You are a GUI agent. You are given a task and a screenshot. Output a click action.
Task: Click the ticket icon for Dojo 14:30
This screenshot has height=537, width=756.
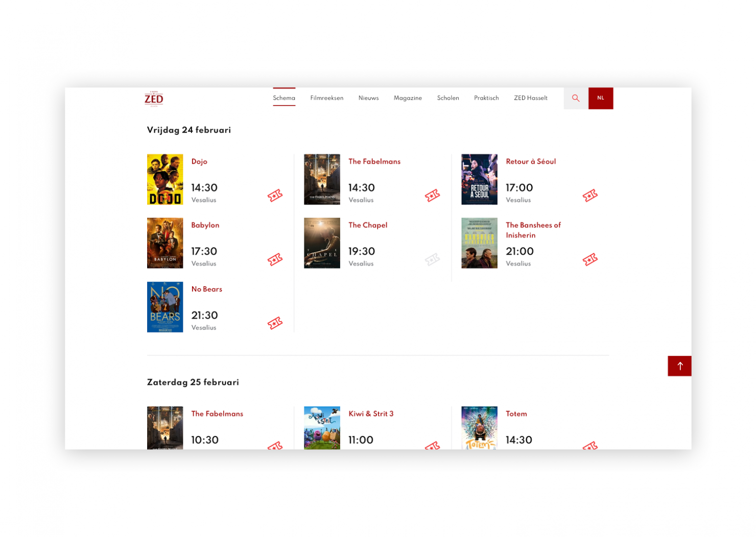coord(275,196)
